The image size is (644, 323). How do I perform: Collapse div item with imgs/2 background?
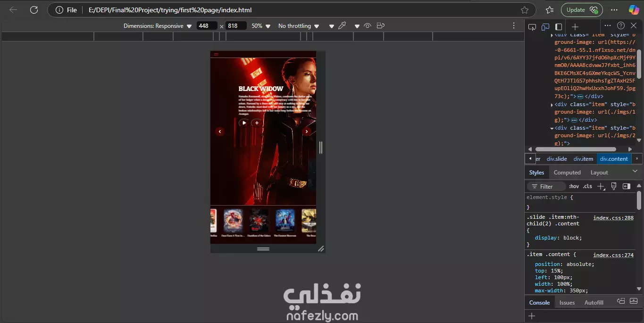[x=552, y=128]
